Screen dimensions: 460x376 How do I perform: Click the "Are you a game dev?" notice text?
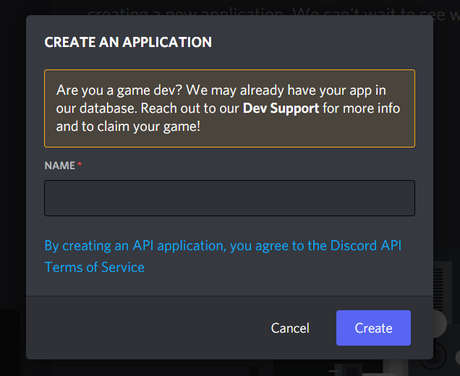coord(228,108)
